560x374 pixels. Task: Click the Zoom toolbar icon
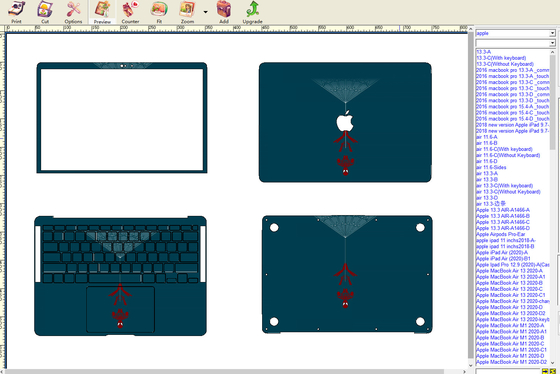[188, 12]
